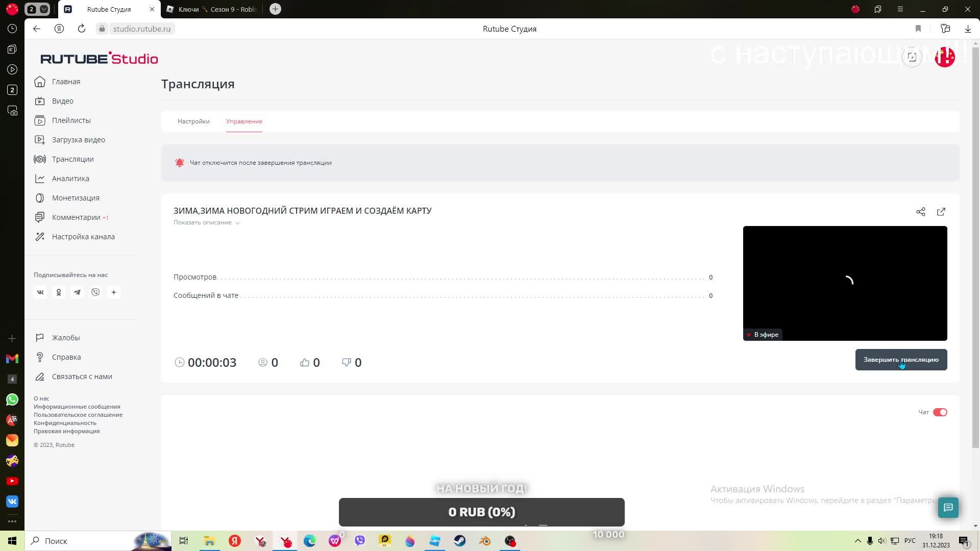Click the live stream preview player
Viewport: 980px width, 551px height.
(x=845, y=283)
